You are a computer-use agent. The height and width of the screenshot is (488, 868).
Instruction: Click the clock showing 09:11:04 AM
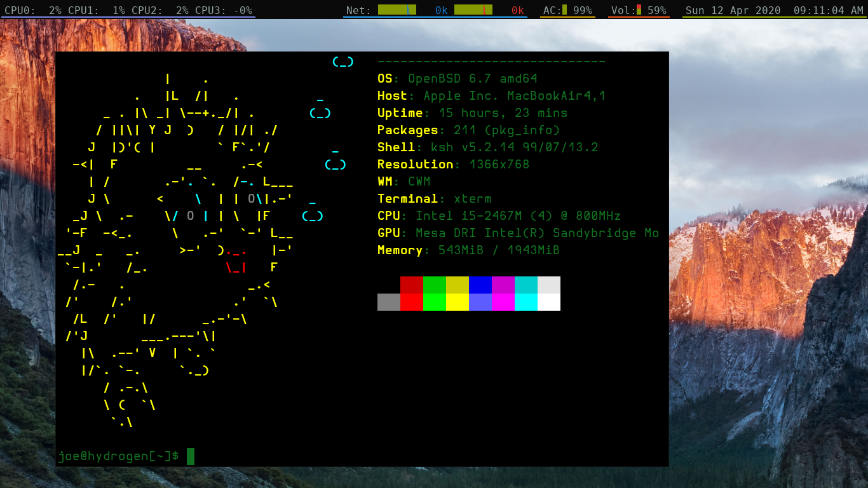click(828, 10)
